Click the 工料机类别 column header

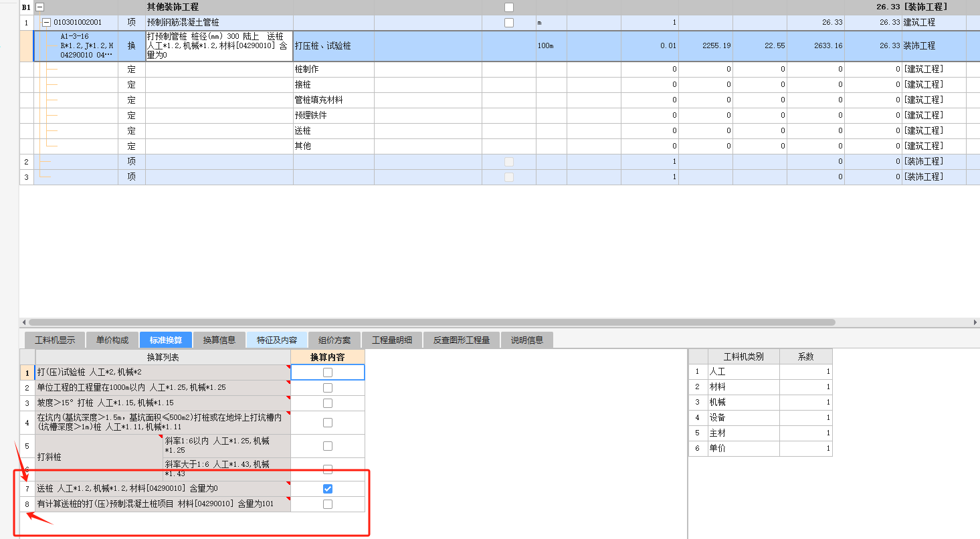pyautogui.click(x=743, y=356)
